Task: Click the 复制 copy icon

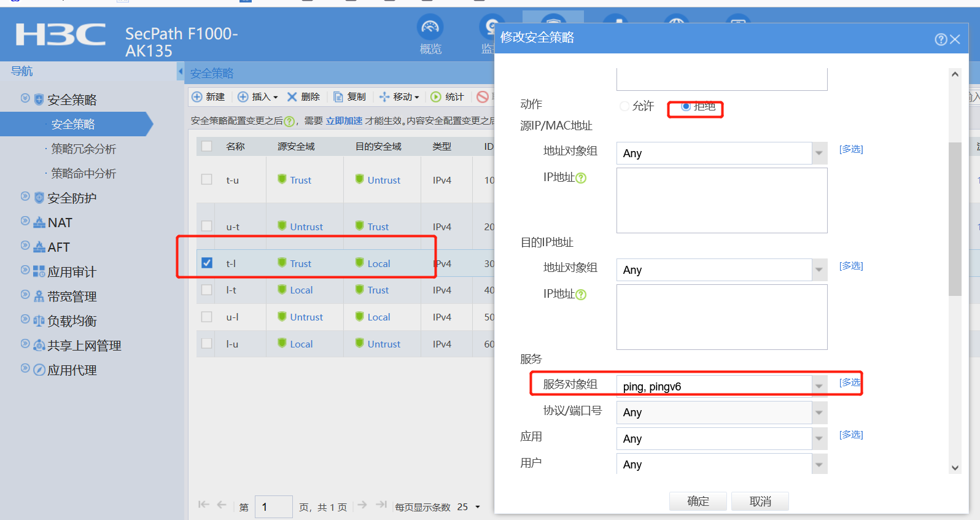Action: coord(338,97)
